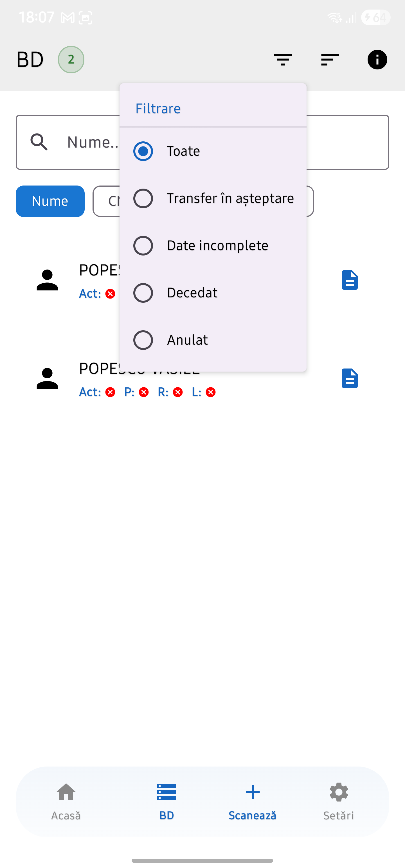Tap person avatar of Popescu Vasile
The height and width of the screenshot is (868, 405).
pos(47,378)
